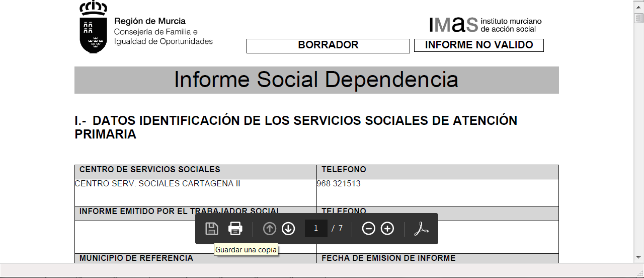Click the INFORME NO VALIDO box
This screenshot has width=644, height=278.
point(478,45)
